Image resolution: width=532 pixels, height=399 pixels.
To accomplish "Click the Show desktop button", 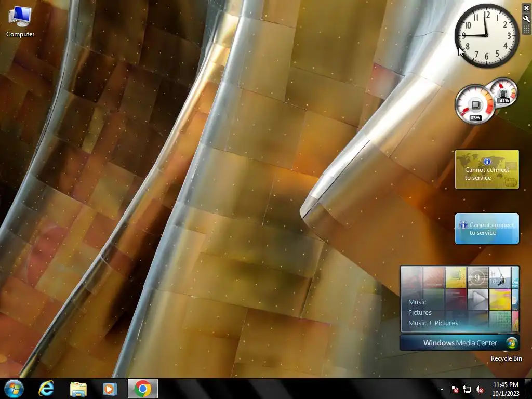I will [x=528, y=389].
